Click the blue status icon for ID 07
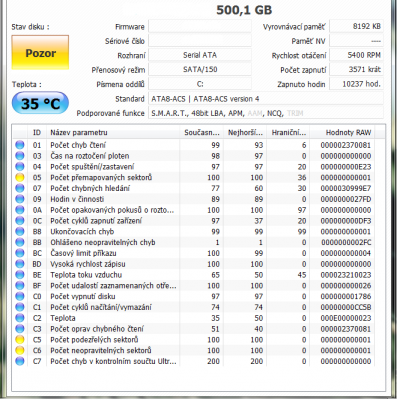The width and height of the screenshot is (397, 400). pos(20,188)
